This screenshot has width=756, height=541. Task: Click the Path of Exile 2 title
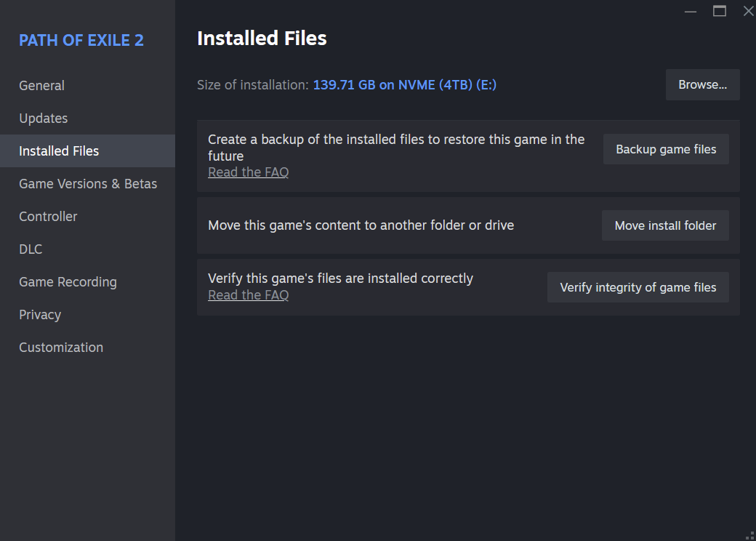81,40
